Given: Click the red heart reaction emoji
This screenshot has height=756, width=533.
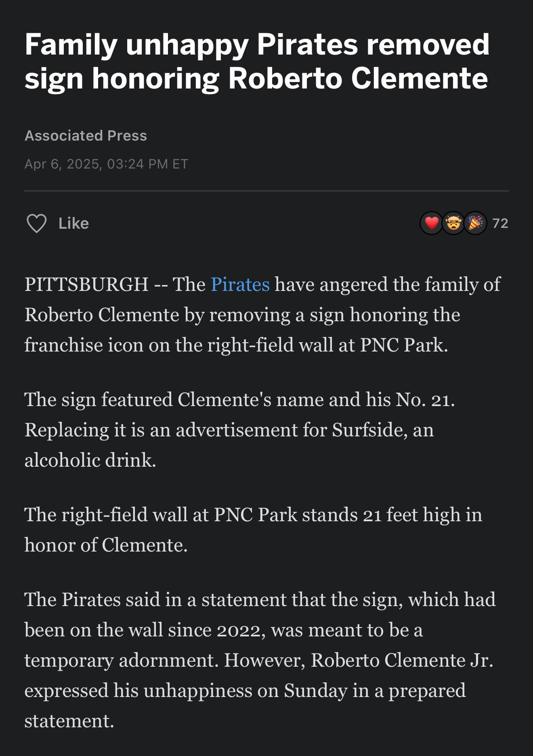Looking at the screenshot, I should [x=431, y=223].
